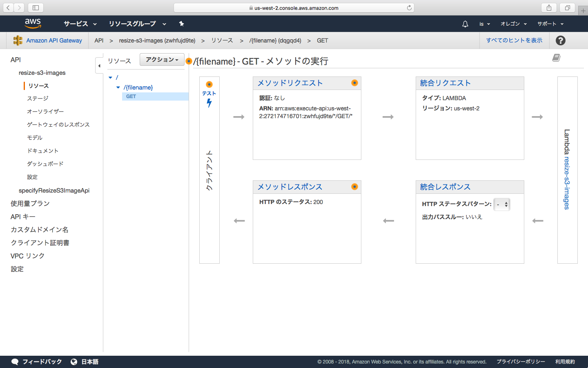Open the HTTP status pattern selector
Viewport: 588px width, 368px height.
tap(502, 204)
